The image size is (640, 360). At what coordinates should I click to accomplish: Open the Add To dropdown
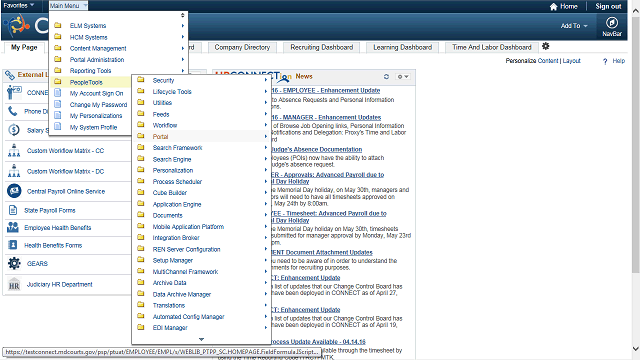tap(574, 26)
